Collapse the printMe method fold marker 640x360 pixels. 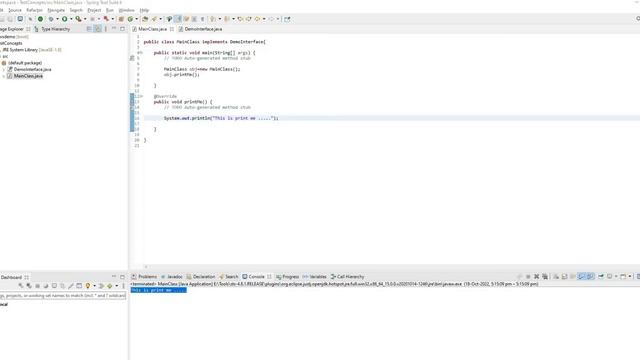click(142, 96)
